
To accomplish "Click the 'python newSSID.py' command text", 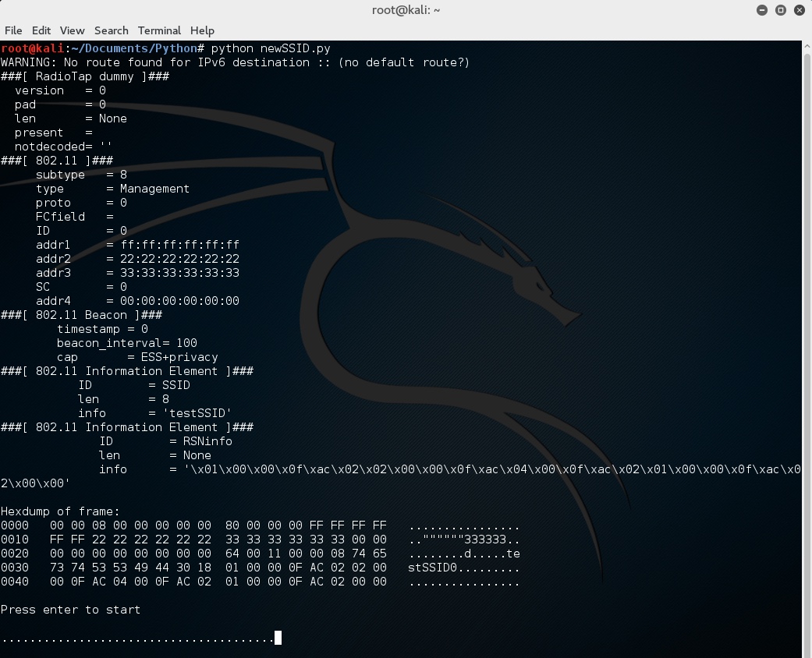I will click(271, 48).
